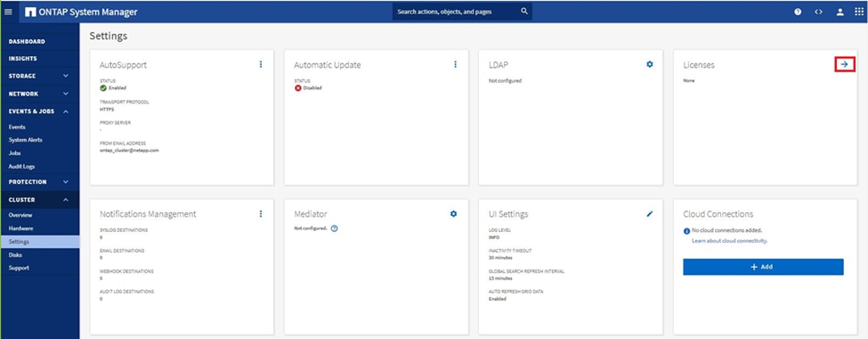The width and height of the screenshot is (868, 339).
Task: Click Automatic Update Disabled red icon
Action: point(298,87)
